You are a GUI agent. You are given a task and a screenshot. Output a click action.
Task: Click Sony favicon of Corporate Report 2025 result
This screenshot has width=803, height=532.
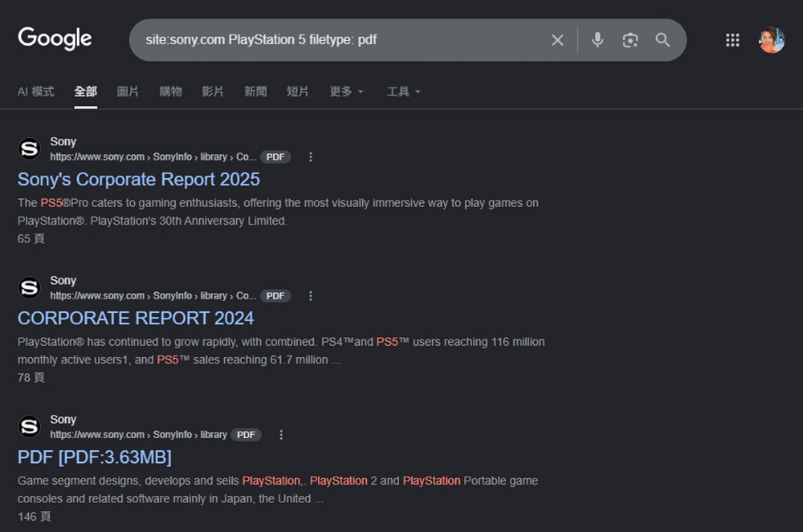[29, 149]
